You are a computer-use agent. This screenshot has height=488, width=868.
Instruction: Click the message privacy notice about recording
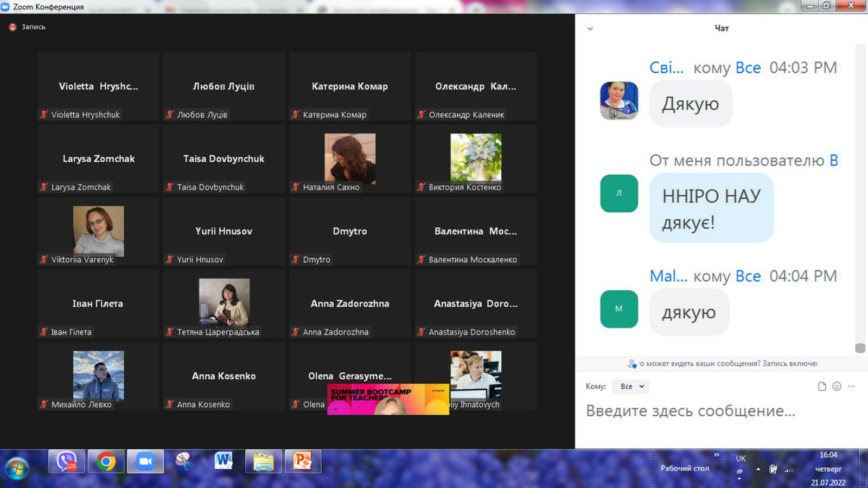pos(728,364)
